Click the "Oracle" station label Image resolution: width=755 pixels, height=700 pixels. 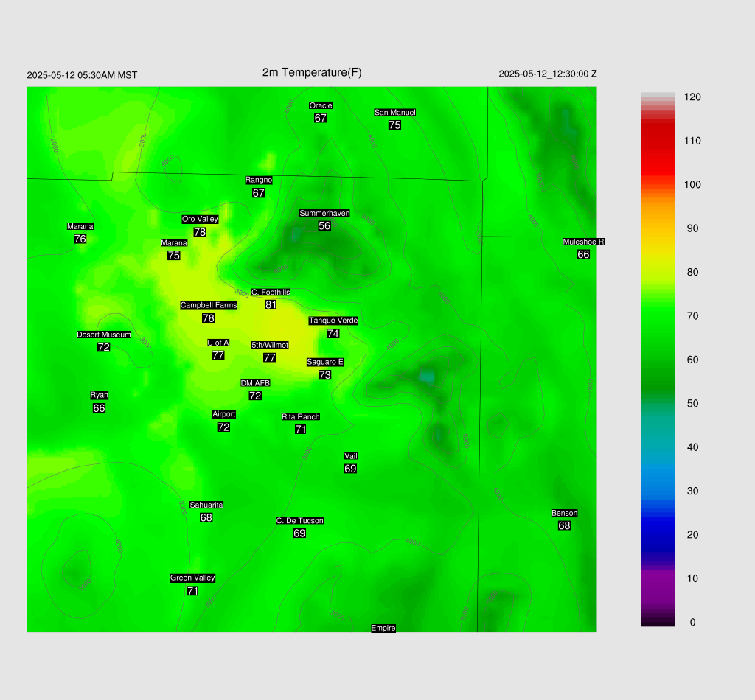321,105
